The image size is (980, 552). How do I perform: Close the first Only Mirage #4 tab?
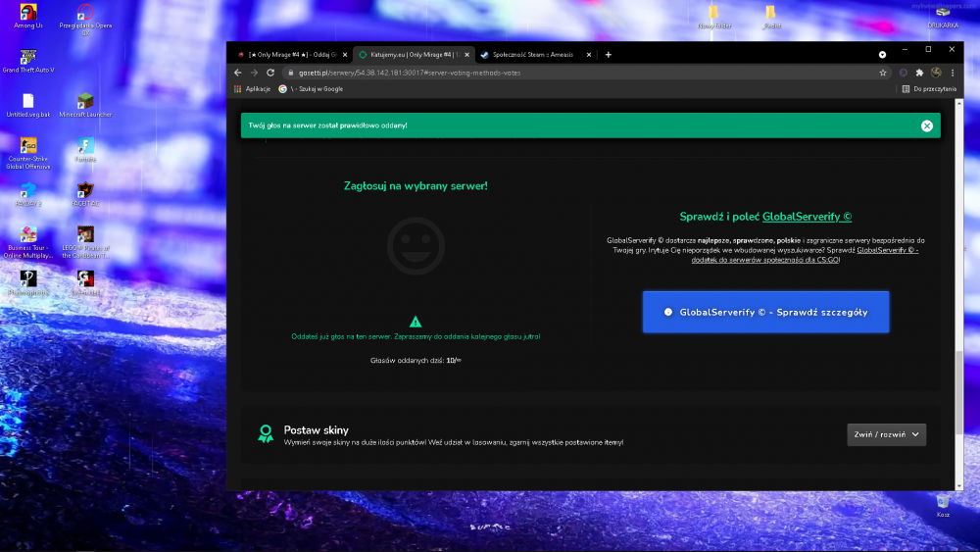pyautogui.click(x=345, y=54)
